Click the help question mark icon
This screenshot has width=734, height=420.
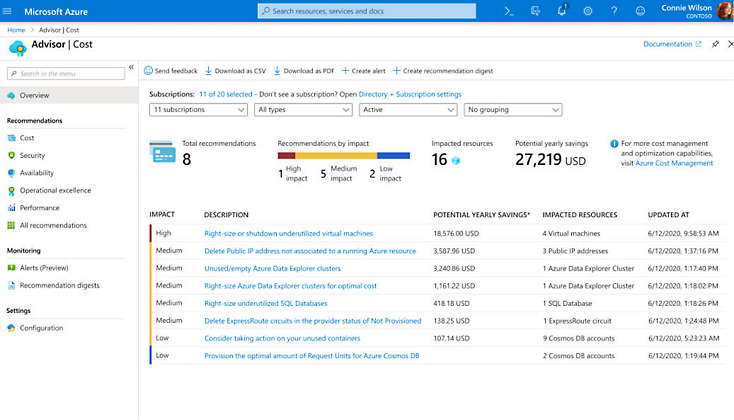coord(613,11)
